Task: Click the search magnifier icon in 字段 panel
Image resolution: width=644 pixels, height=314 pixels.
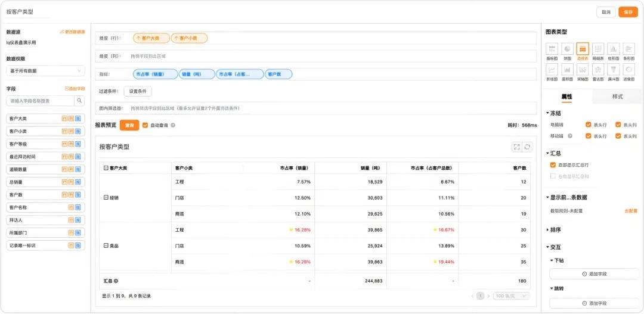Action: coord(79,101)
